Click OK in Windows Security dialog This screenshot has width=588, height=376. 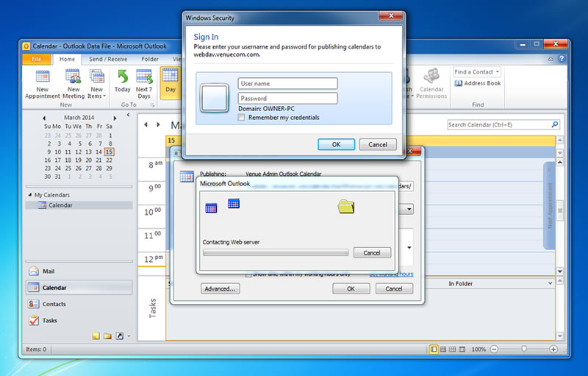336,144
